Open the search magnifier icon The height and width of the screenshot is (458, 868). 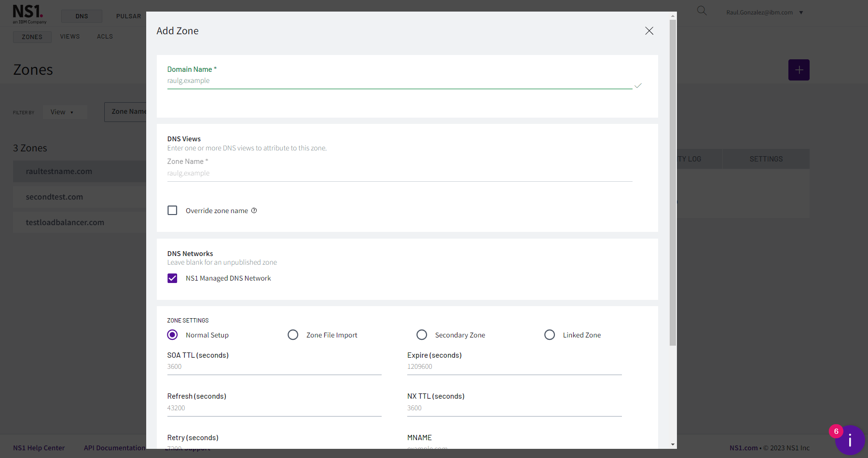pos(702,11)
